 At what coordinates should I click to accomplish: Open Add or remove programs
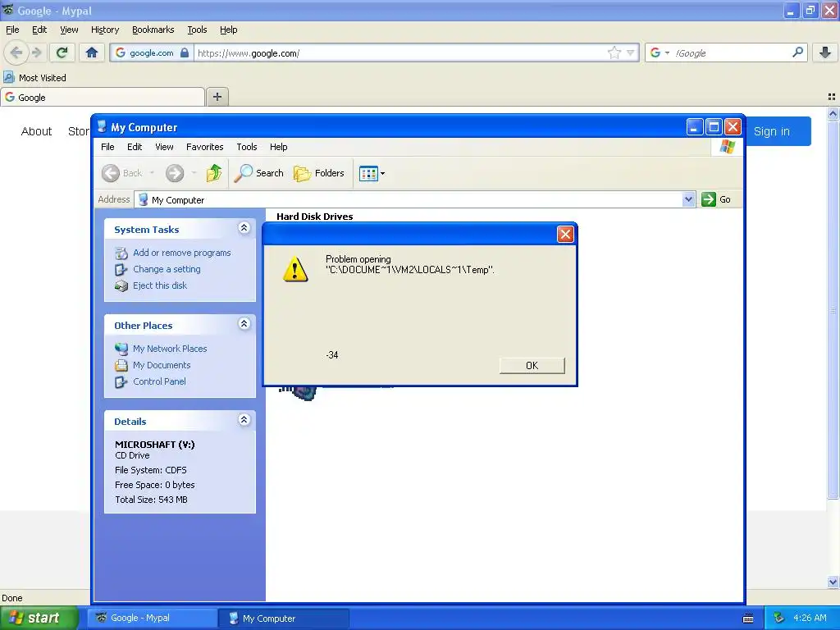coord(181,253)
